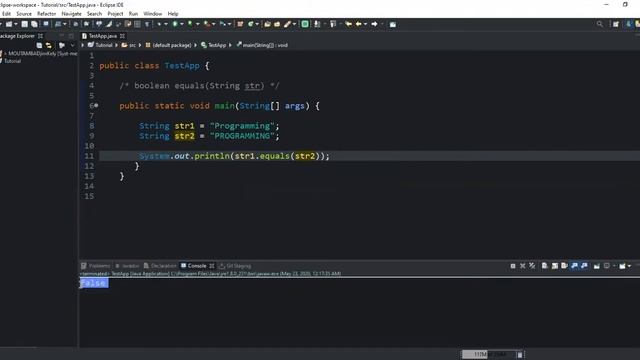The height and width of the screenshot is (360, 640).
Task: Click the New Java Class icon
Action: coord(250,24)
